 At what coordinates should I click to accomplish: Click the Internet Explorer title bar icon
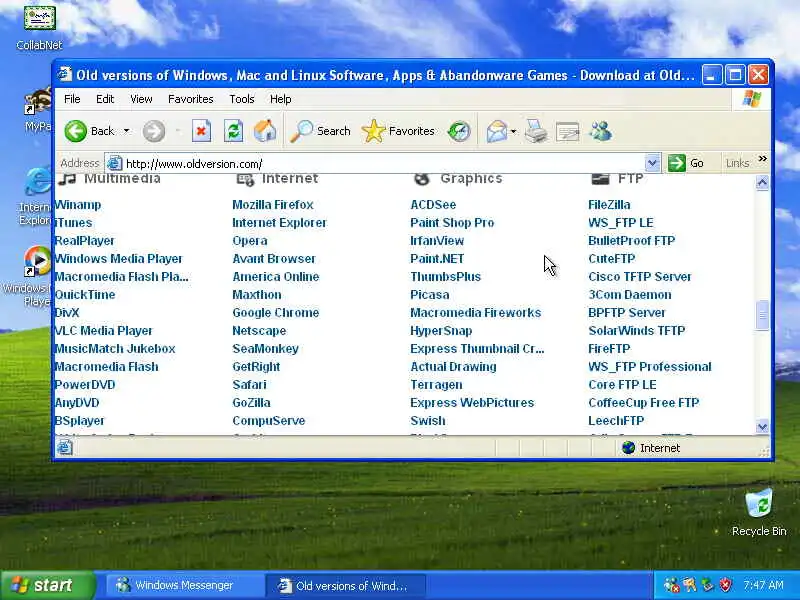click(x=65, y=74)
